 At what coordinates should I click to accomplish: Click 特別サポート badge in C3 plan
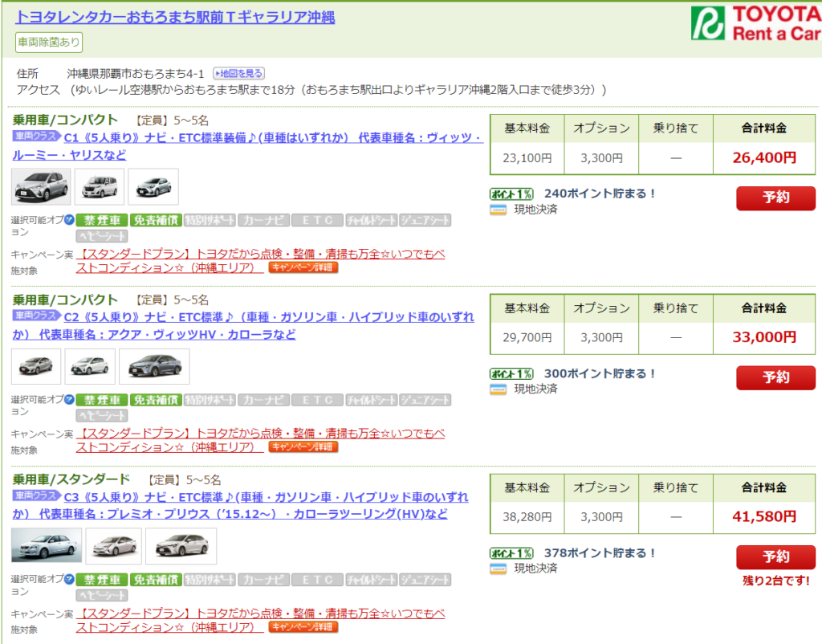click(x=210, y=580)
